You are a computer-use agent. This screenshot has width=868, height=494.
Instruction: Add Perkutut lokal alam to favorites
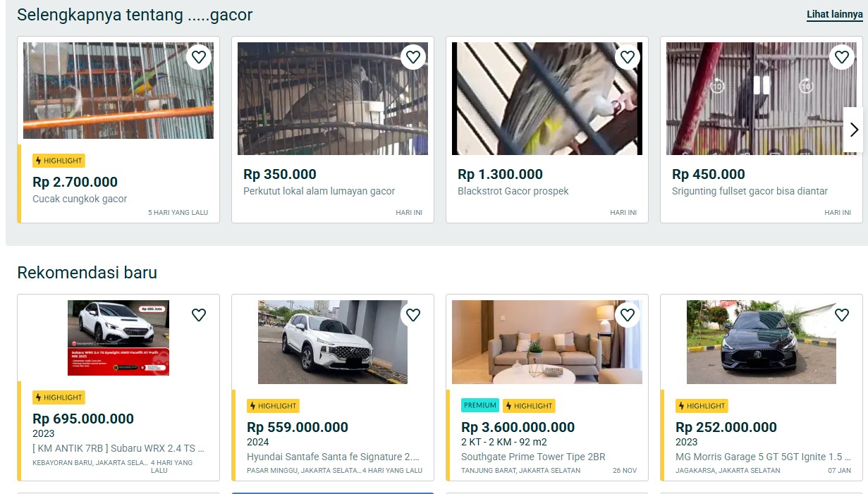[x=413, y=56]
